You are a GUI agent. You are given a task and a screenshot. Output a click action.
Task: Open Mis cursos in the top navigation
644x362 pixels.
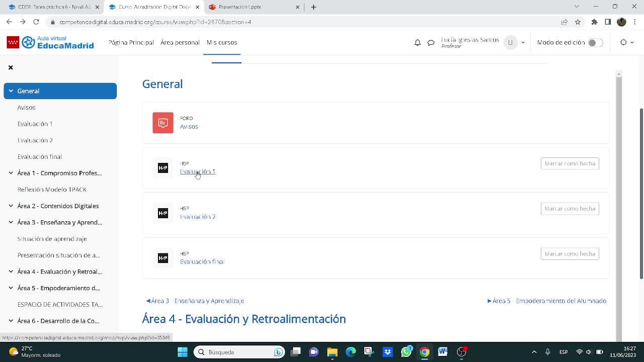click(222, 42)
